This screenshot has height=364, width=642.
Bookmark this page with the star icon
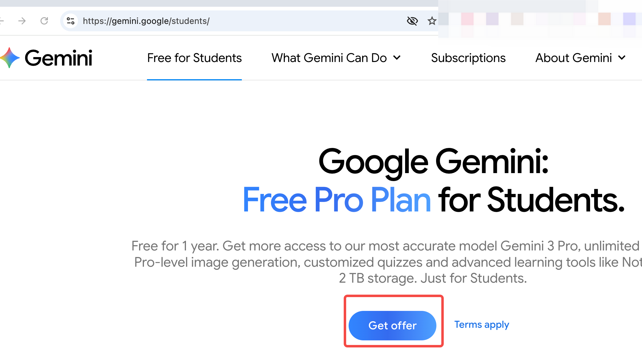[x=432, y=21]
